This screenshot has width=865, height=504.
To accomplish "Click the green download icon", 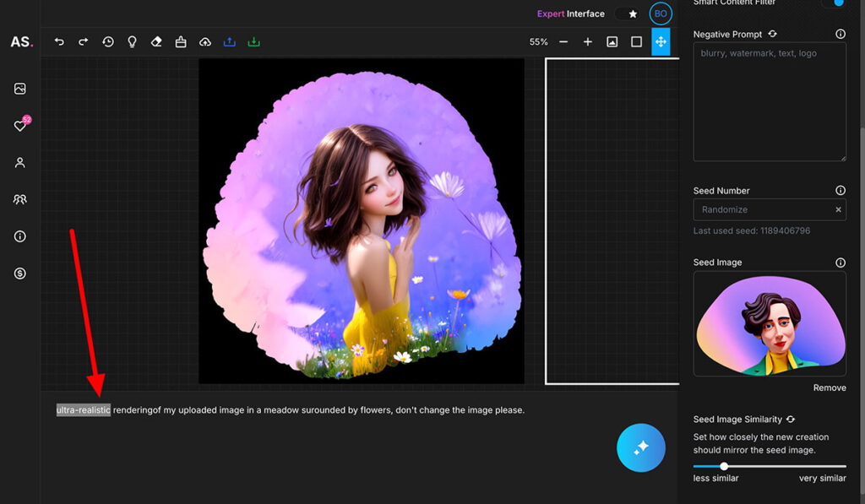I will tap(253, 42).
